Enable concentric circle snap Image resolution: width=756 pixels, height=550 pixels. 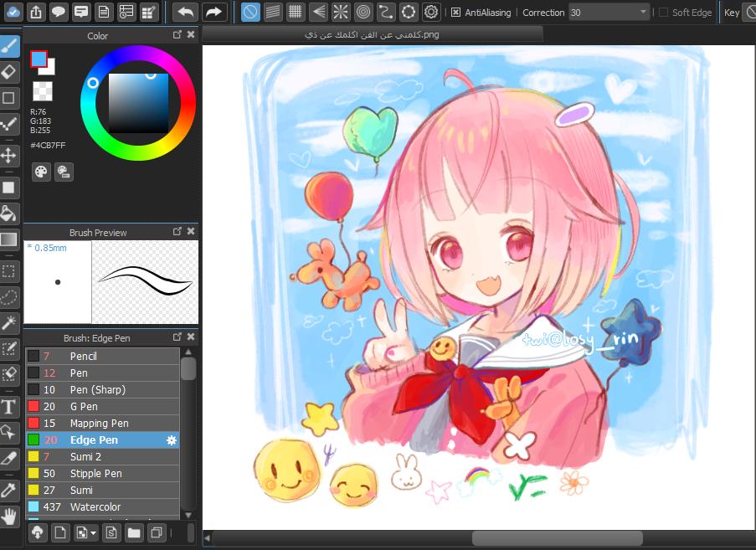tap(363, 12)
